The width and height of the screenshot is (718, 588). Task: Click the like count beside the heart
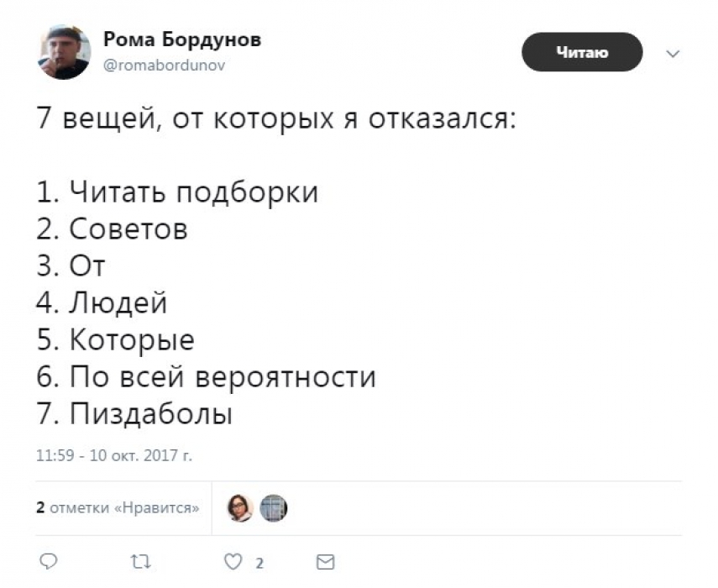click(x=260, y=562)
